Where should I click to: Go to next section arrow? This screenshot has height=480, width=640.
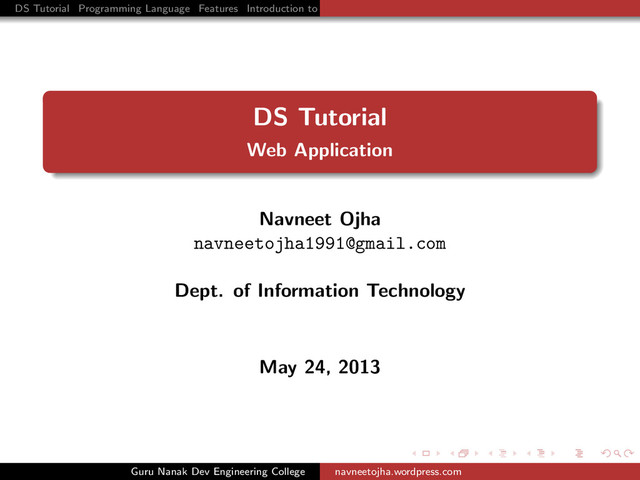click(553, 453)
